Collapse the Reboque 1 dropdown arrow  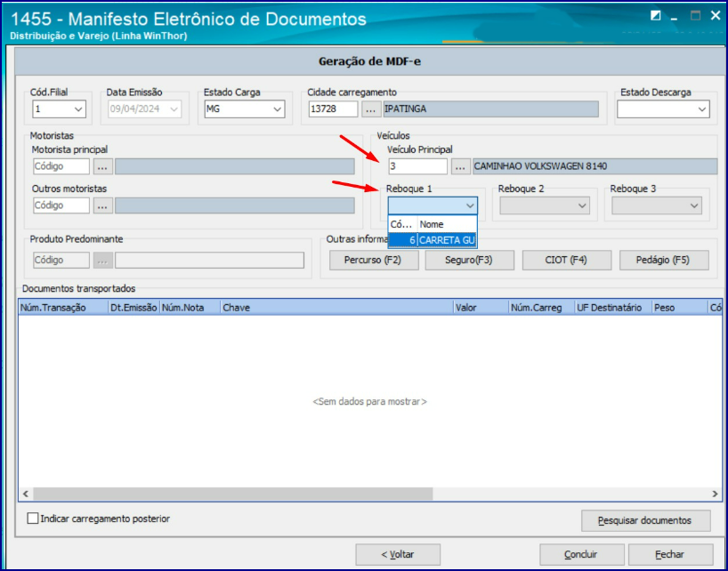click(470, 205)
